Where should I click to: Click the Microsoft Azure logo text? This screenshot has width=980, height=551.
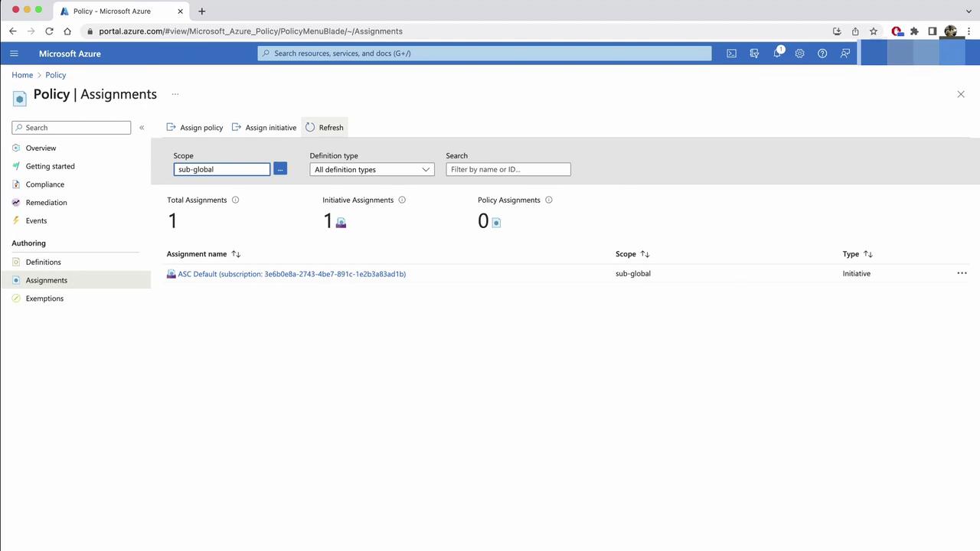(x=70, y=54)
